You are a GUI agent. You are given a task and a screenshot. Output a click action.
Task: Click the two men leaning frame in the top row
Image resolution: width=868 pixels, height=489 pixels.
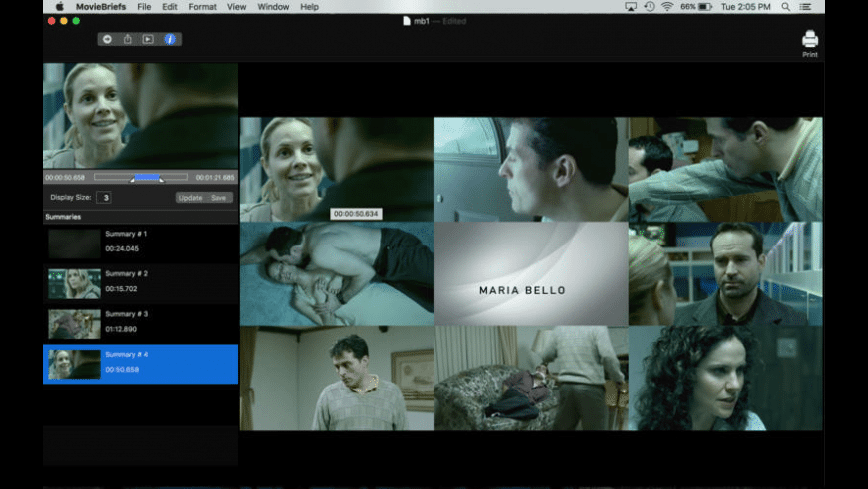coord(725,169)
